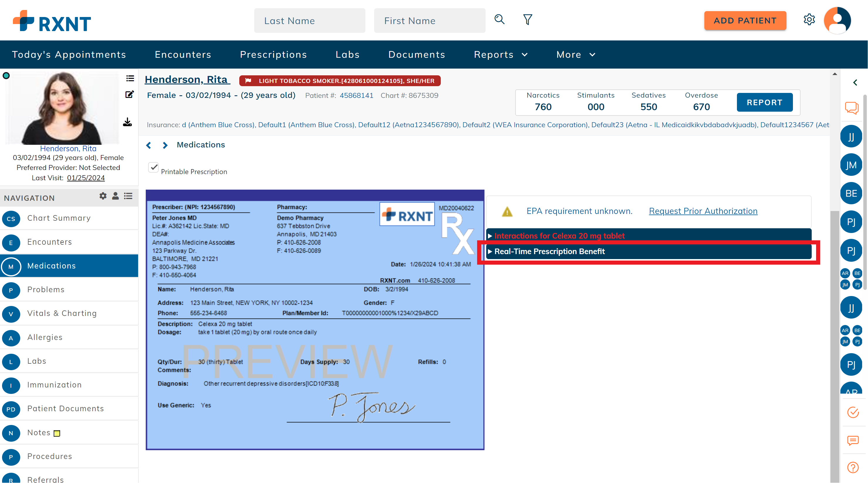Open the chat bubble icon in right sidebar
Screen dimensions: 868x483
(x=852, y=108)
